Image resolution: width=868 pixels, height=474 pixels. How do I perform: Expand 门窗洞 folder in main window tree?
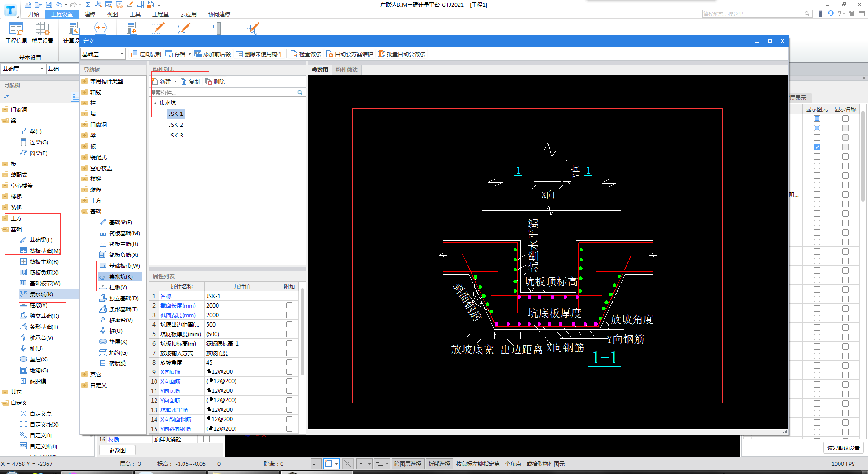tap(5, 109)
